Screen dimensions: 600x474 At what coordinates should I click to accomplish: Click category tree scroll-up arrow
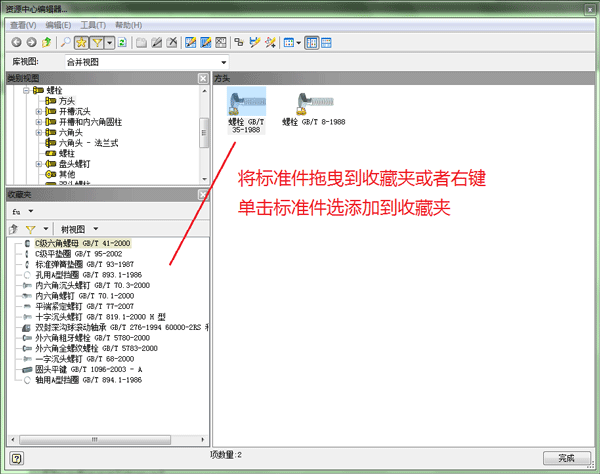pyautogui.click(x=204, y=91)
